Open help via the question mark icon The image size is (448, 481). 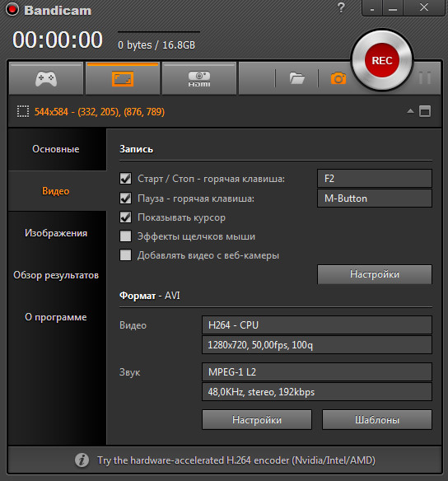(341, 7)
